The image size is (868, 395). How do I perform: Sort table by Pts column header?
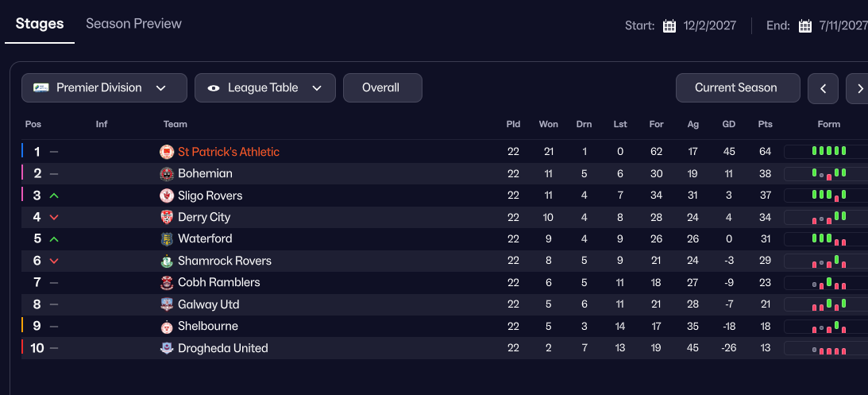(765, 125)
